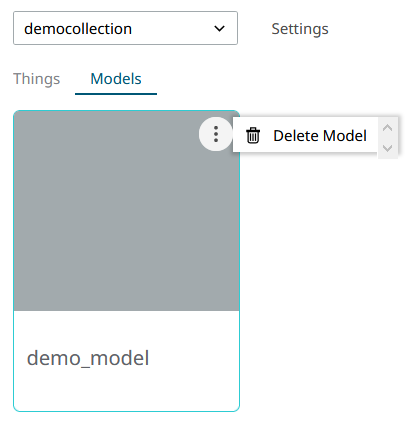The width and height of the screenshot is (417, 428).
Task: Click the Delete Model label text
Action: [320, 136]
